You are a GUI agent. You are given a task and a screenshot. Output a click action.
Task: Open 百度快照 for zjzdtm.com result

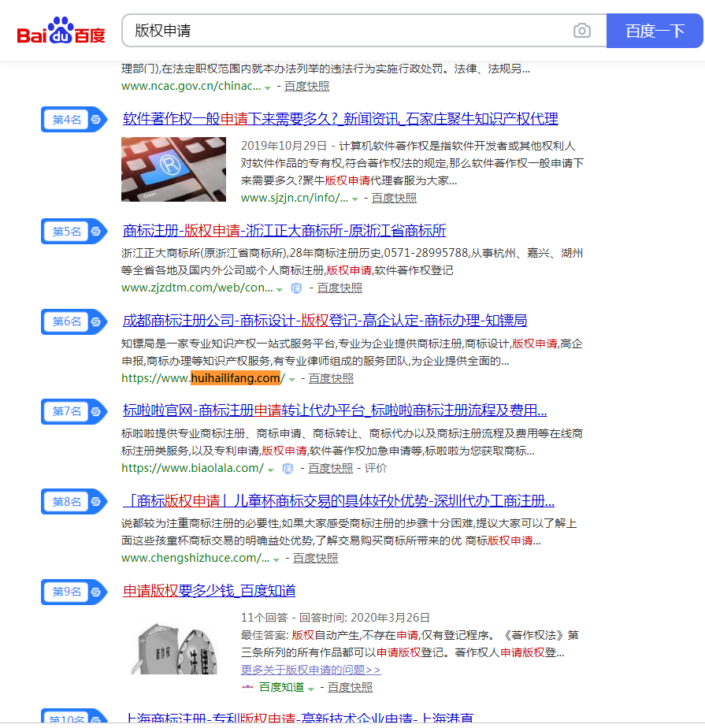tap(340, 288)
